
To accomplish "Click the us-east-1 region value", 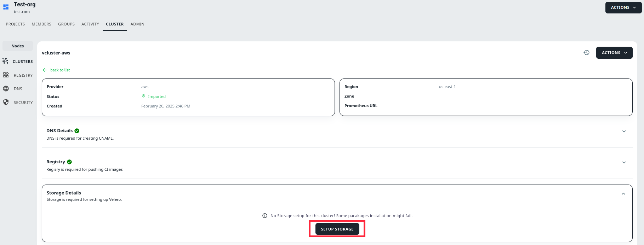I will point(447,87).
